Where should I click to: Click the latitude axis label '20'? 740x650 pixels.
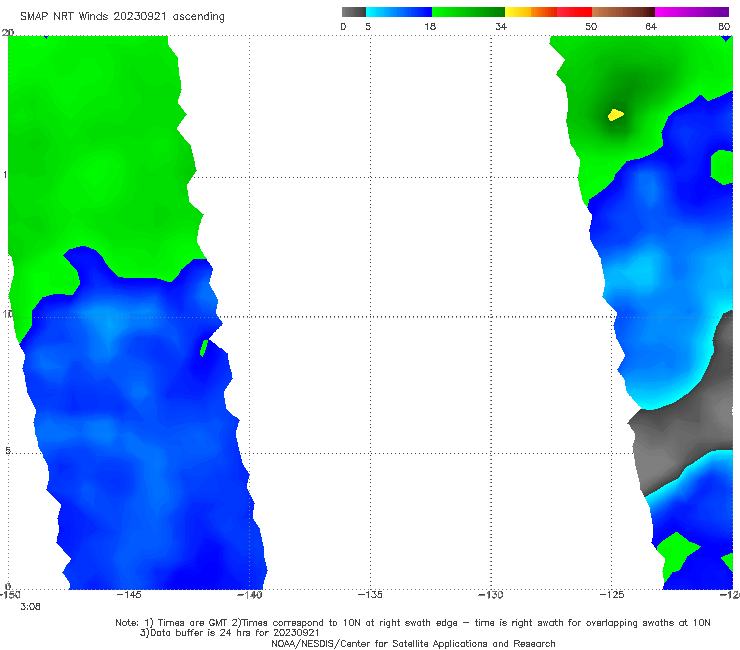8,32
